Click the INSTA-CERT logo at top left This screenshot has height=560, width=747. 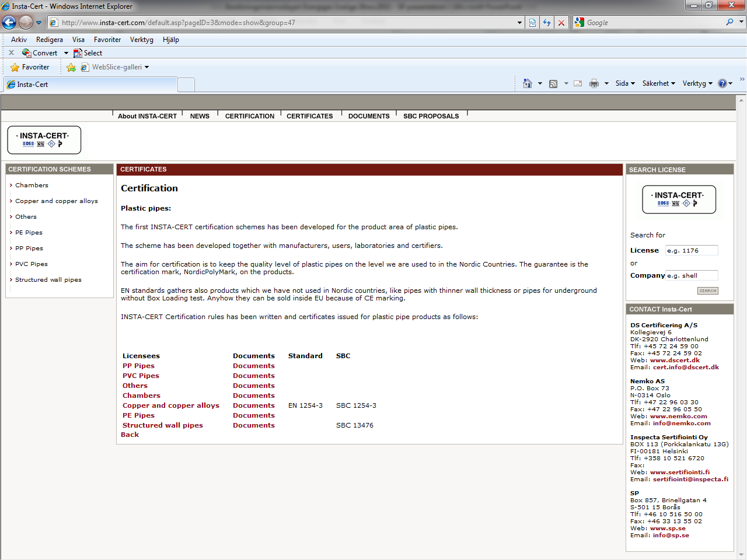click(44, 140)
